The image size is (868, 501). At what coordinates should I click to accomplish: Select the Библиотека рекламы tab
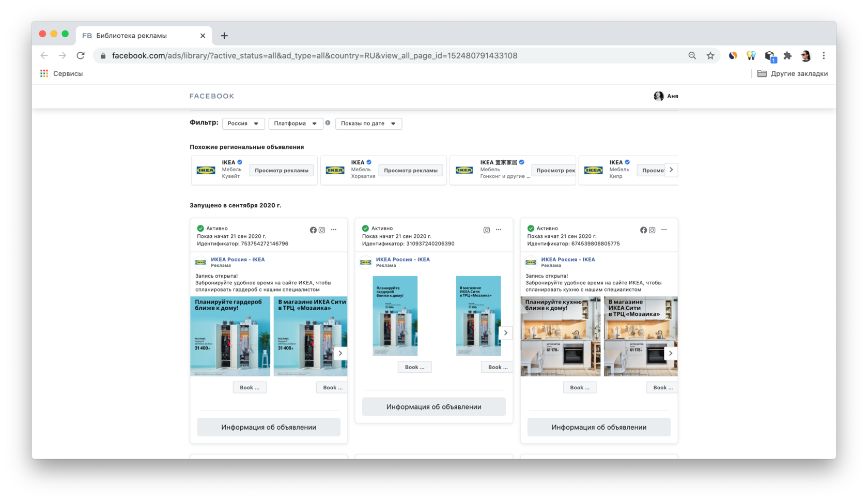pyautogui.click(x=144, y=36)
